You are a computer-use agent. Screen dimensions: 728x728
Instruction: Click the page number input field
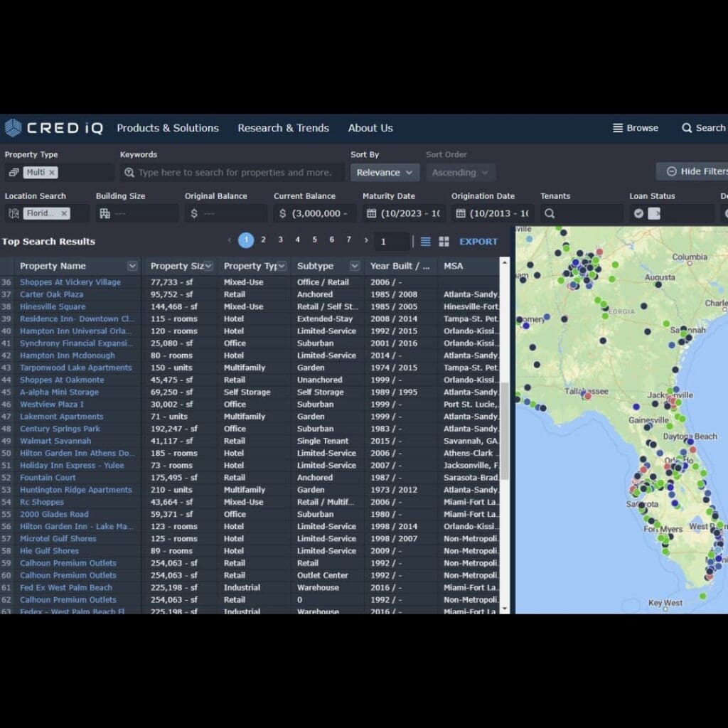pyautogui.click(x=391, y=241)
